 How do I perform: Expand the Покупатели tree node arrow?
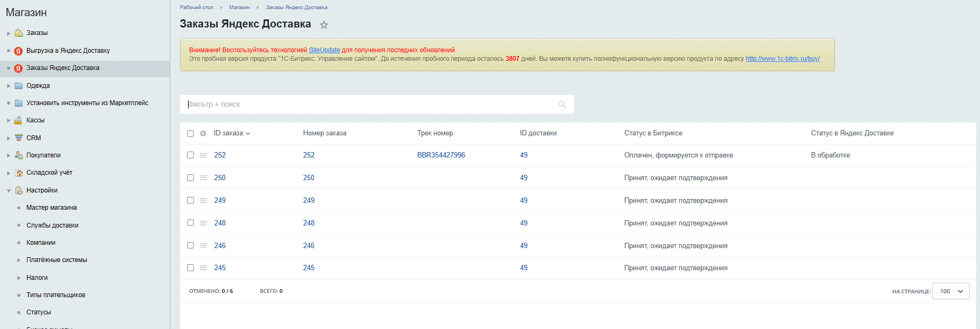click(9, 155)
